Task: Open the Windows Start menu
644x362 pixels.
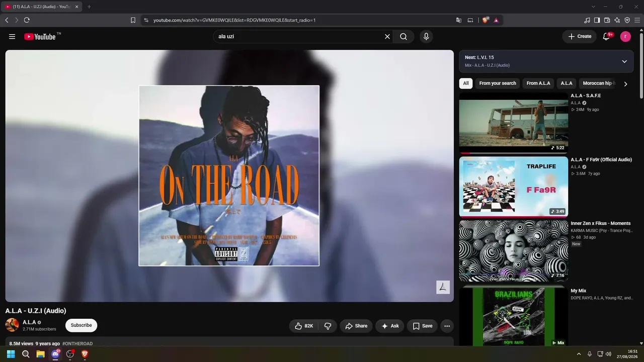Action: (x=11, y=354)
